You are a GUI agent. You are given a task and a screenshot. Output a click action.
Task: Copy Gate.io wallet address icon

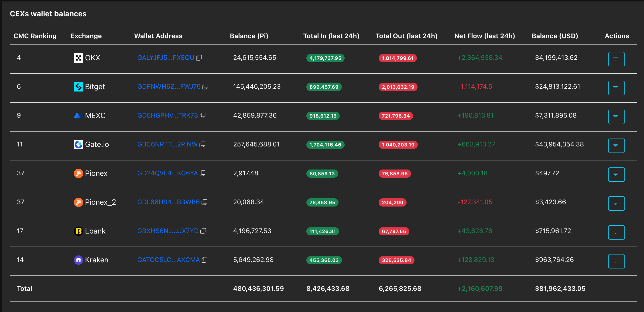click(202, 144)
